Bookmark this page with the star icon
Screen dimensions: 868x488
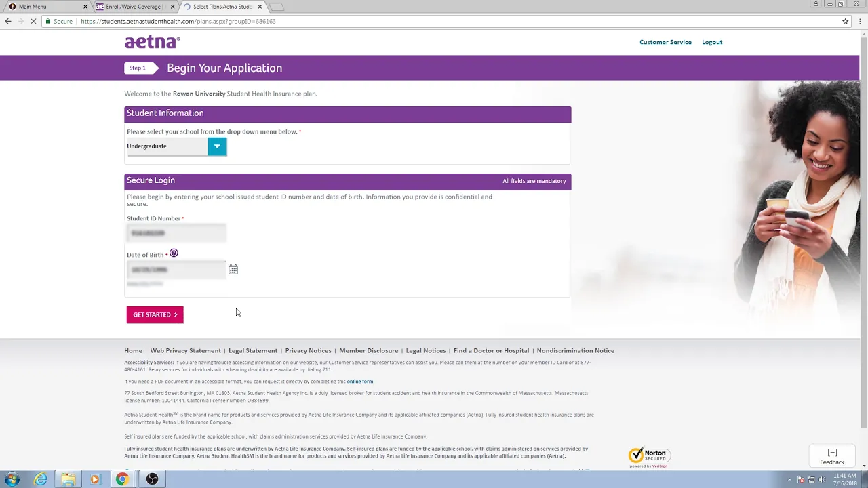click(x=845, y=21)
